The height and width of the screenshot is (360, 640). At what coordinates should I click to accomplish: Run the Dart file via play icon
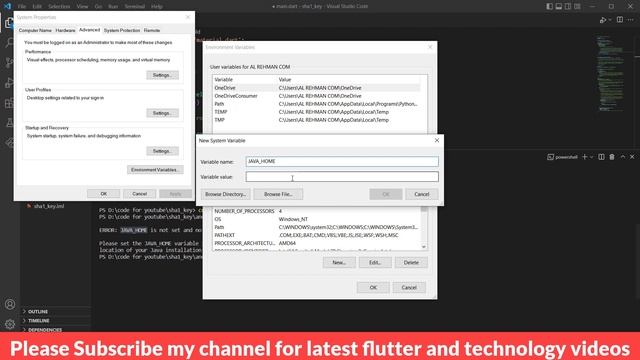602,20
